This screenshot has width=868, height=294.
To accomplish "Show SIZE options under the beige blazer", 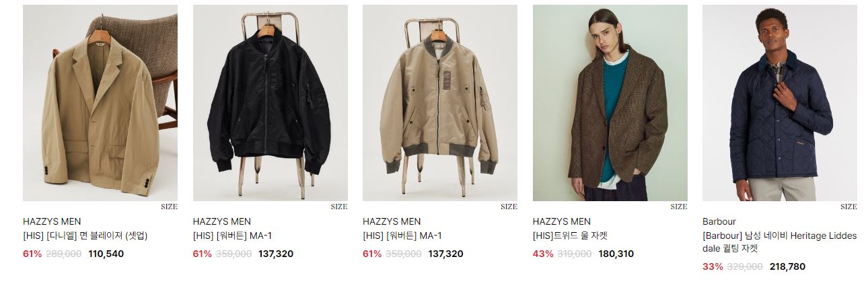I will coord(169,207).
